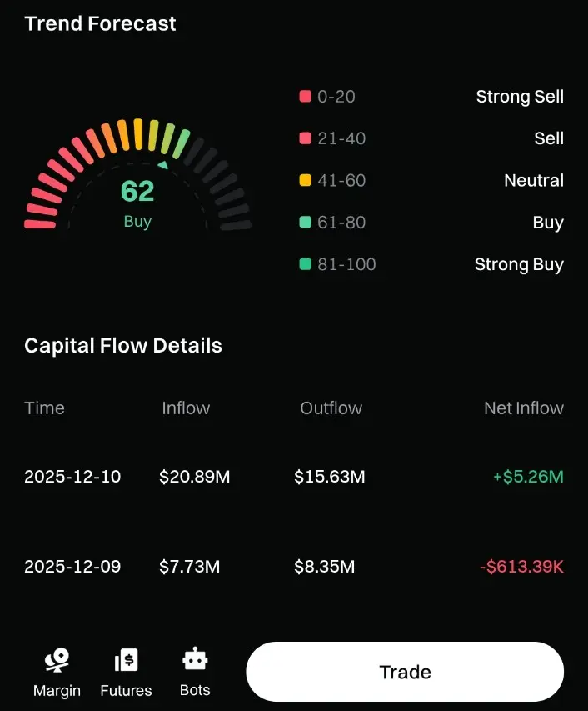Select the green 81-100 legend marker
The width and height of the screenshot is (588, 711).
306,264
